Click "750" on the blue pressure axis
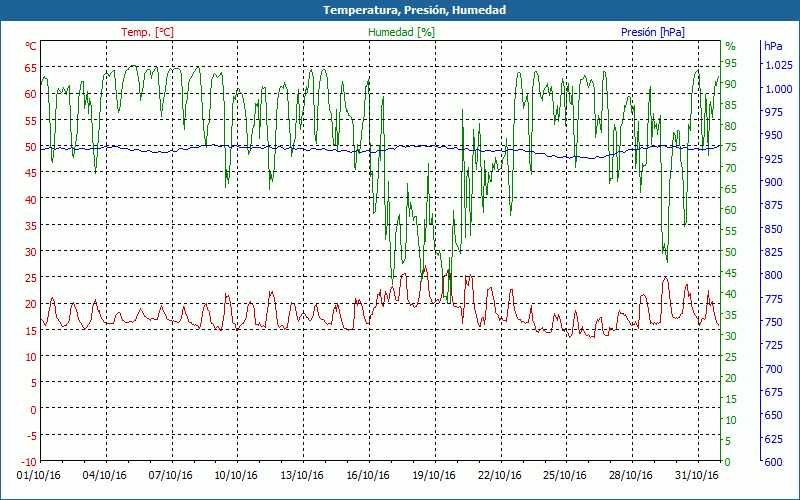The width and height of the screenshot is (800, 500). (x=774, y=322)
